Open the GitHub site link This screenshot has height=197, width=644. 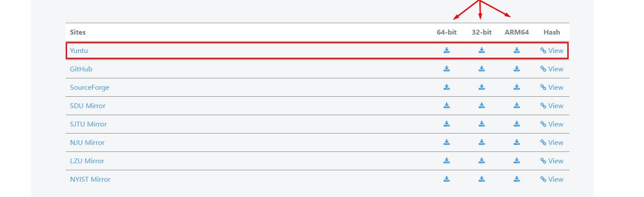81,69
